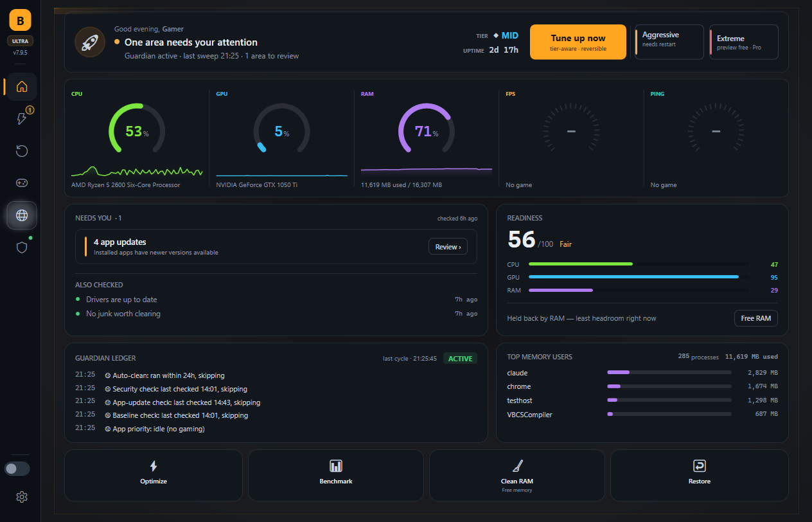Click the claude process row
Screen dimensions: 812x522
pos(642,372)
